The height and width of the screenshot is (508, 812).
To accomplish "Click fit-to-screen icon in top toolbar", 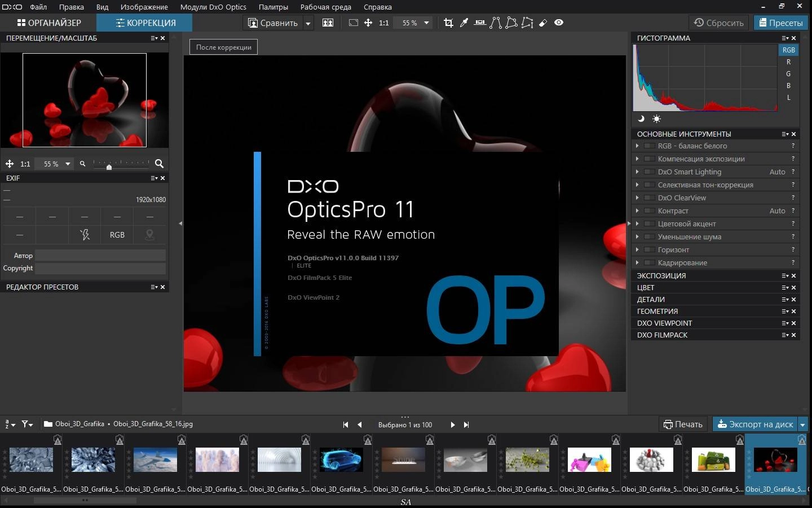I will [354, 23].
